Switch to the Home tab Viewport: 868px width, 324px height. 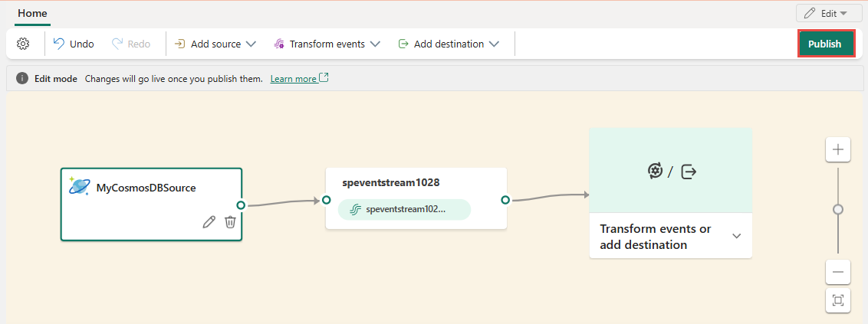[32, 13]
